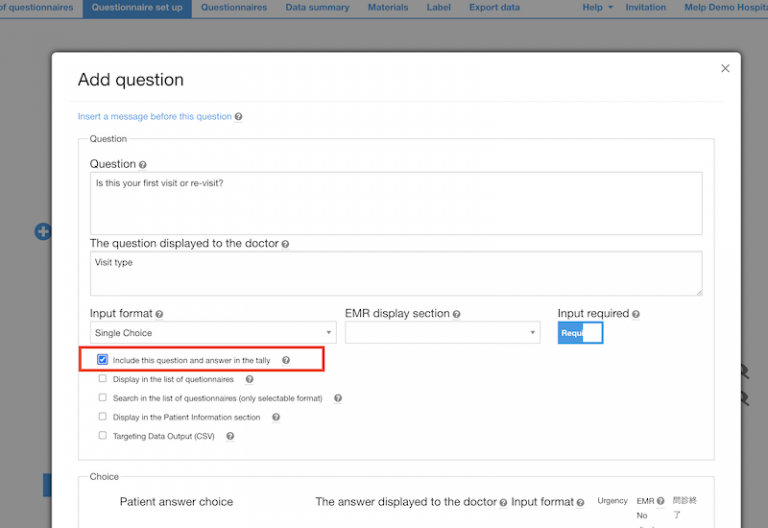The width and height of the screenshot is (768, 528).
Task: Open the Help menu in top bar
Action: pos(596,7)
